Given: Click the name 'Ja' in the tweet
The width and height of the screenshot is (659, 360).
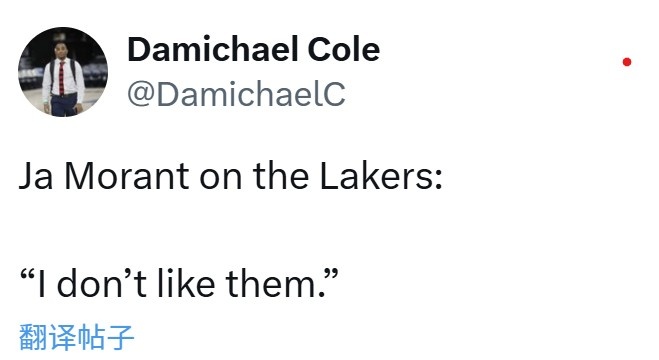Looking at the screenshot, I should (36, 176).
